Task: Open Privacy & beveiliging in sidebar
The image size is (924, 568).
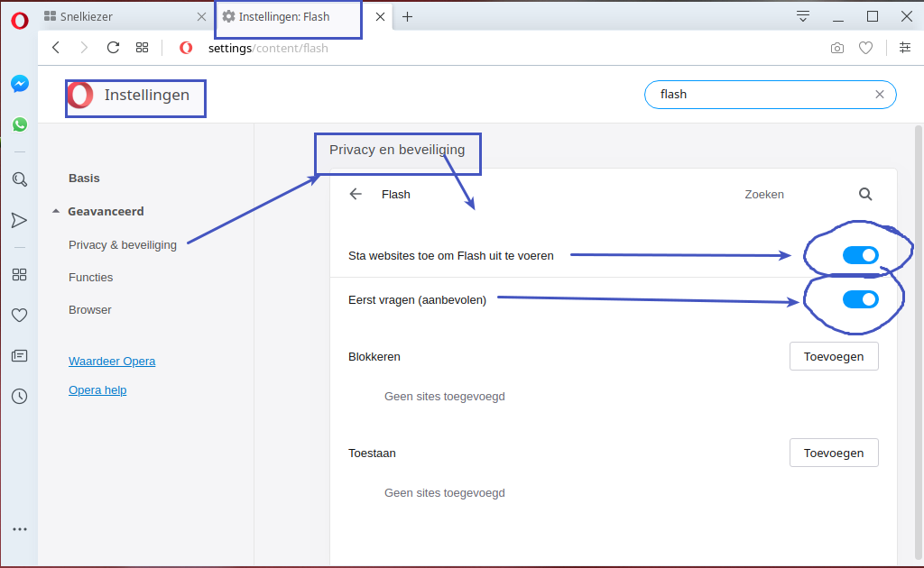Action: (123, 245)
